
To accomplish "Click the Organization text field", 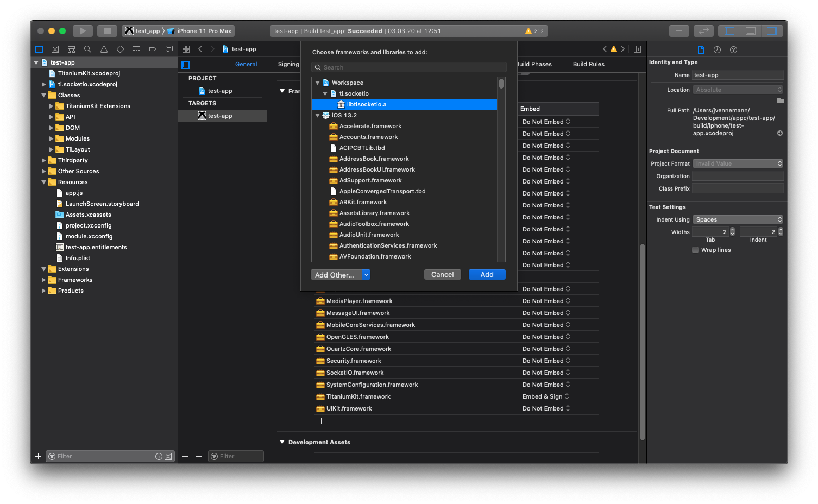I will 738,176.
